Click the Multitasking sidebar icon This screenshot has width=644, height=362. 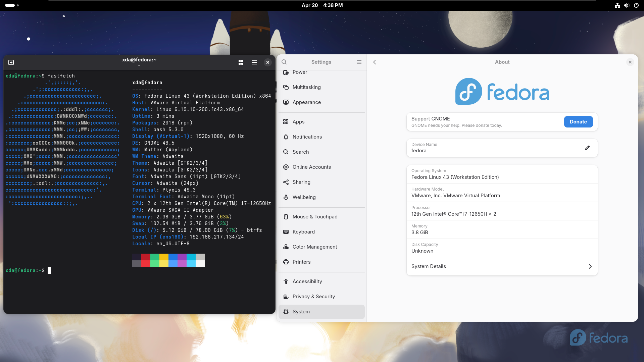click(x=286, y=87)
